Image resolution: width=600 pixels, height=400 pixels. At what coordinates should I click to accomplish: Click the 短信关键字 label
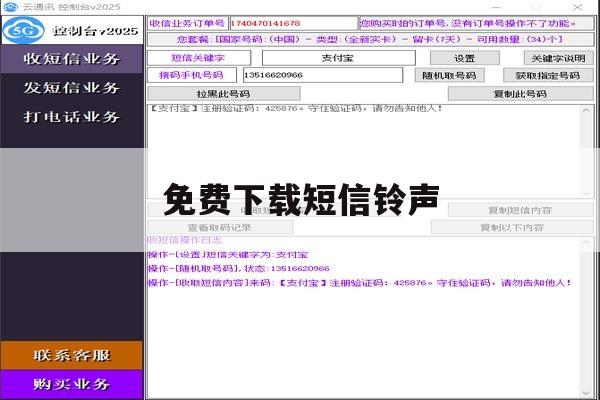click(199, 58)
